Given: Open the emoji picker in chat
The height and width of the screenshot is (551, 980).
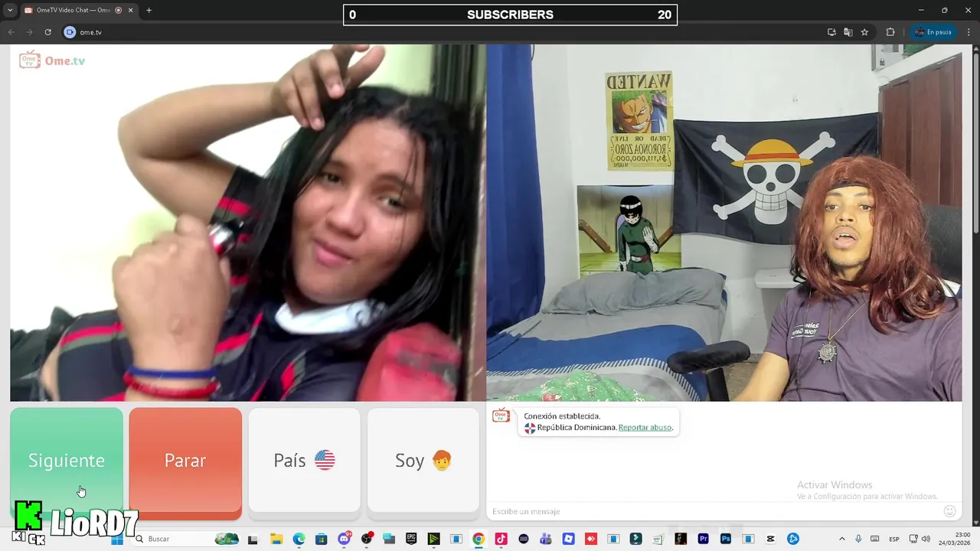Looking at the screenshot, I should 950,511.
